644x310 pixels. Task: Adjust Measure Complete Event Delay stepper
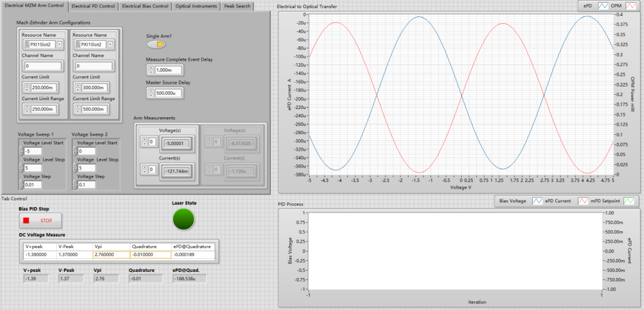(x=150, y=70)
